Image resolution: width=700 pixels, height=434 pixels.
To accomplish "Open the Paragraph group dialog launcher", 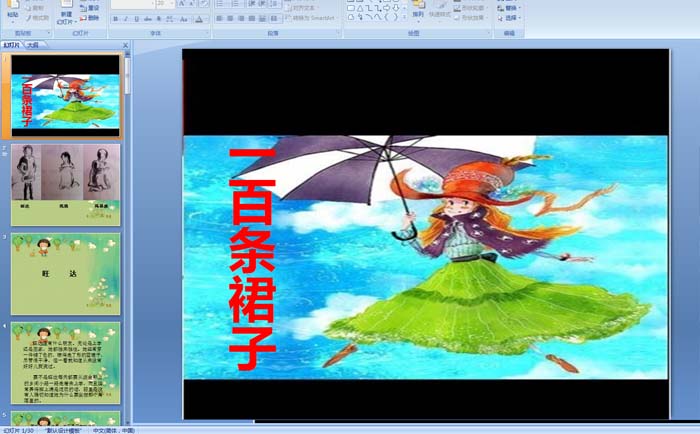I will click(x=338, y=33).
